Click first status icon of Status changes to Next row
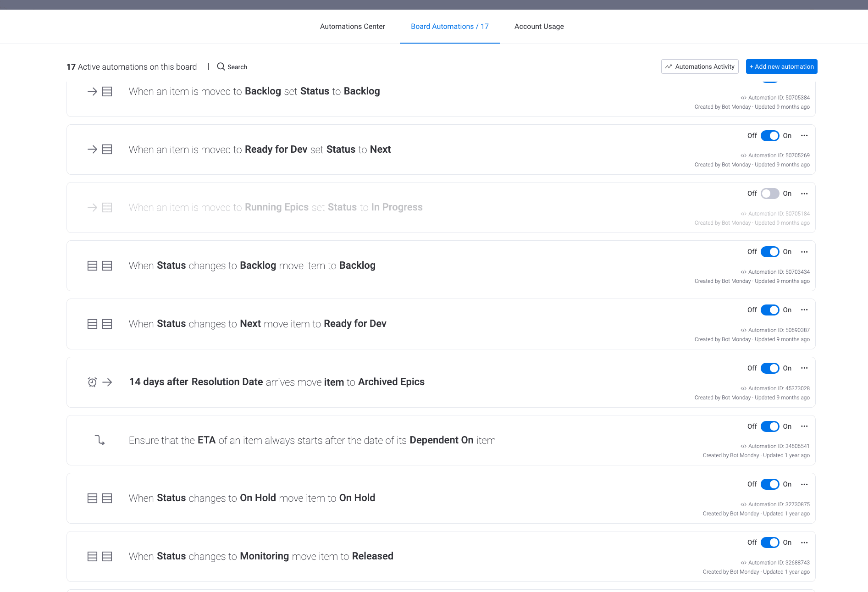 point(92,324)
